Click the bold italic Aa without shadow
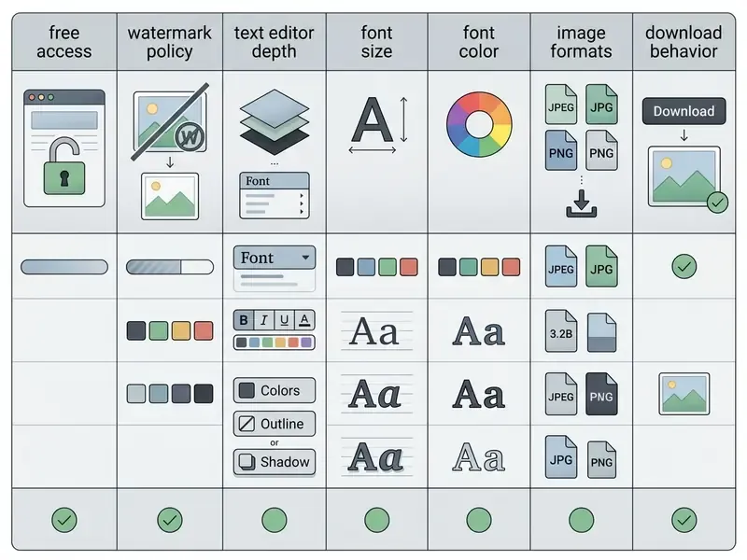Image resolution: width=747 pixels, height=560 pixels. pyautogui.click(x=375, y=394)
